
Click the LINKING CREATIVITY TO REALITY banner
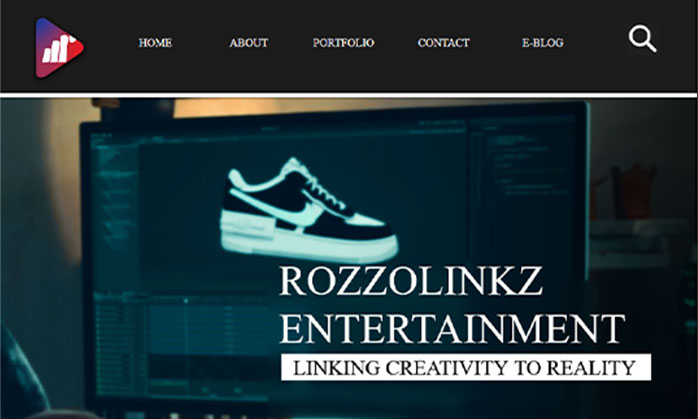(466, 367)
